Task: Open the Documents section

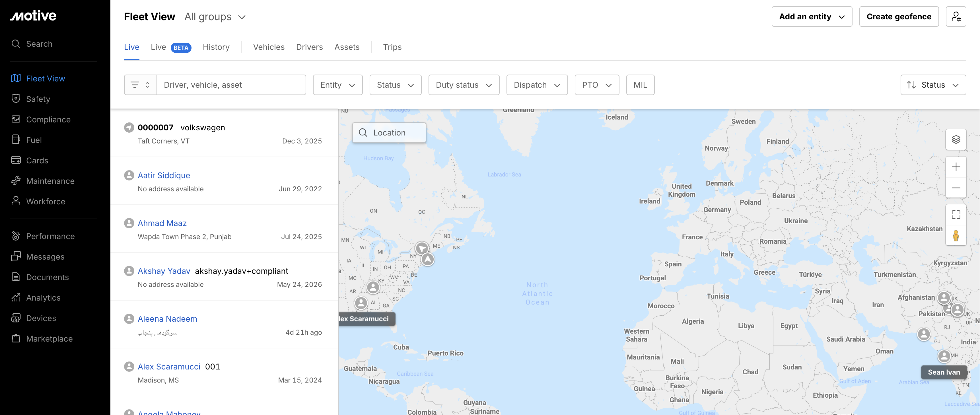Action: 40,277
